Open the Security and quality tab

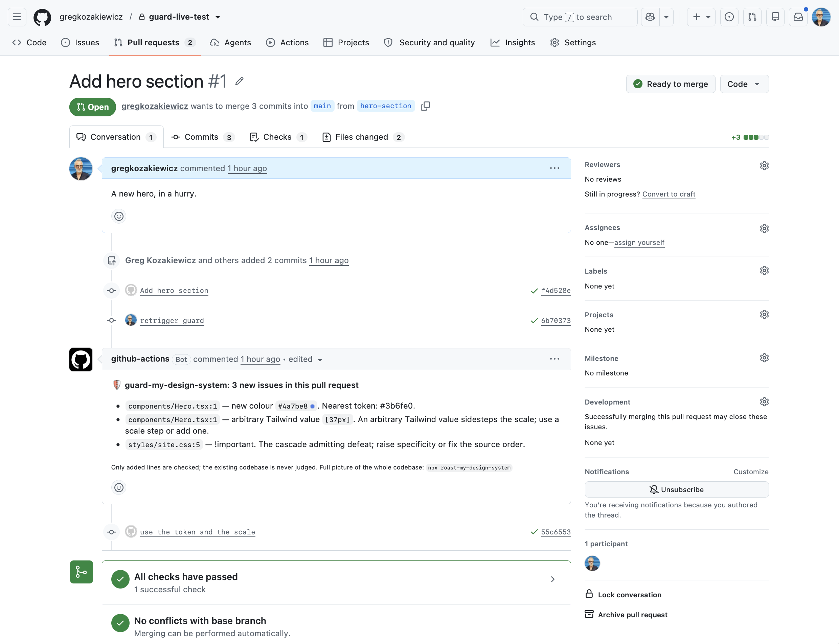[x=429, y=43]
